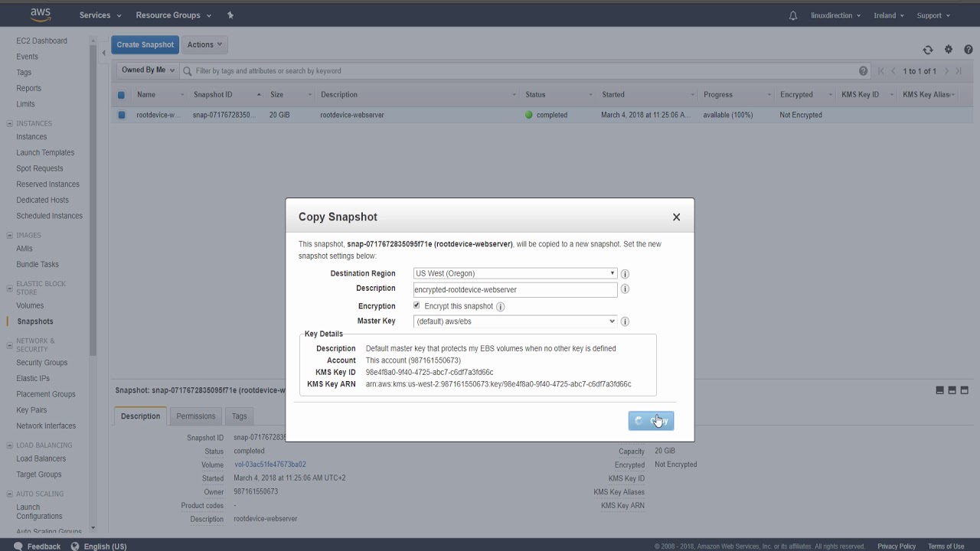
Task: Click the Create Snapshot button
Action: pos(145,44)
